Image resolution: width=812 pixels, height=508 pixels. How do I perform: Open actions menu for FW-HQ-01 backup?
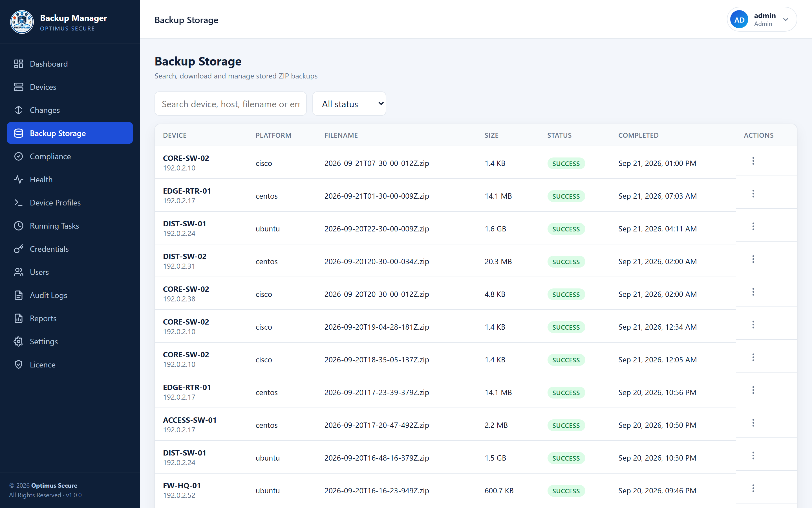[753, 489]
